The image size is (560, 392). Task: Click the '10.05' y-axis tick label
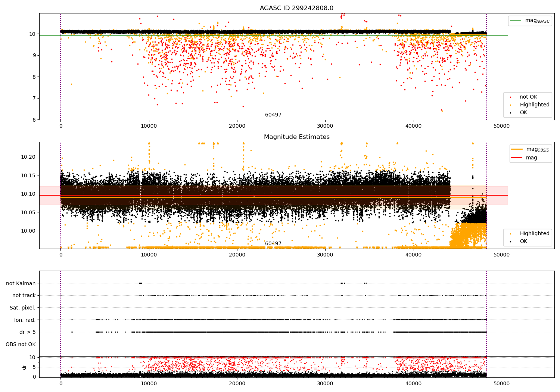(x=28, y=212)
